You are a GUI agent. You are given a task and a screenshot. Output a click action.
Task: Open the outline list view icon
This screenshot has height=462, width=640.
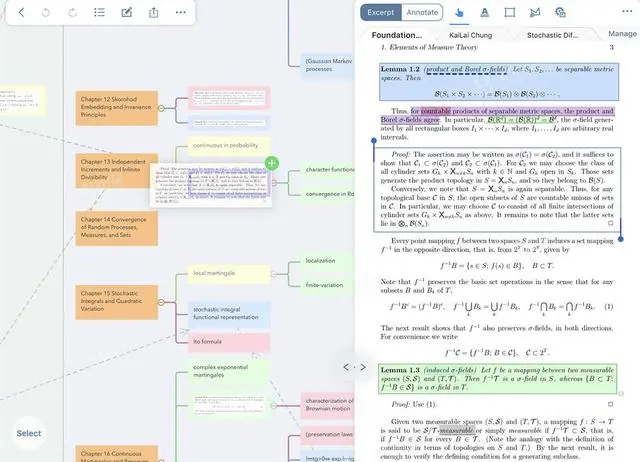[99, 12]
